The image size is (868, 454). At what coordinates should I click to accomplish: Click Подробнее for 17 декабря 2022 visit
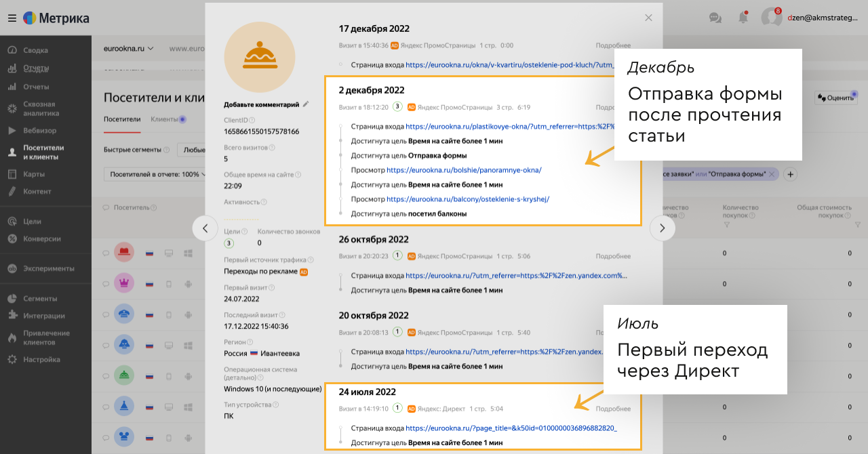[613, 45]
